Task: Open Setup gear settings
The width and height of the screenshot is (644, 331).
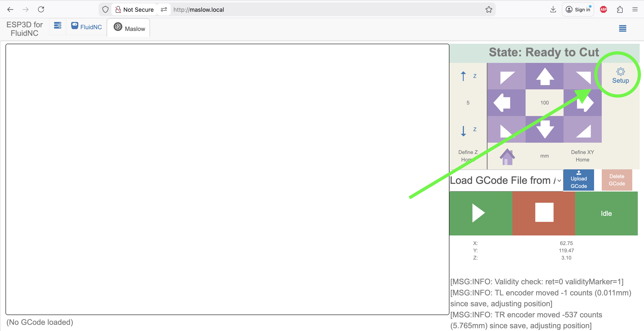Action: point(620,76)
